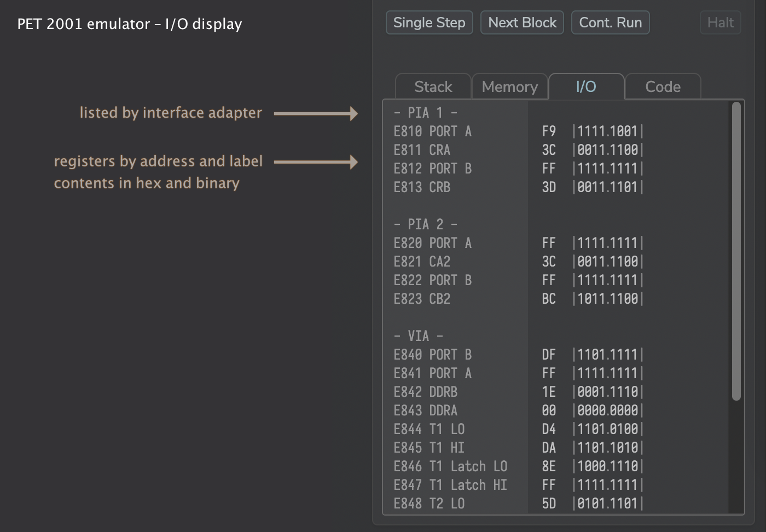Screen dimensions: 766x532
Task: Select the E847 T1 Latch HI row
Action: pyautogui.click(x=556, y=485)
